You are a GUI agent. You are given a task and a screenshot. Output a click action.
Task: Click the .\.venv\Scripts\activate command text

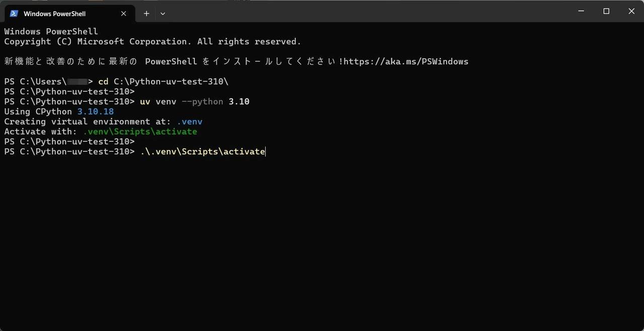coord(203,151)
